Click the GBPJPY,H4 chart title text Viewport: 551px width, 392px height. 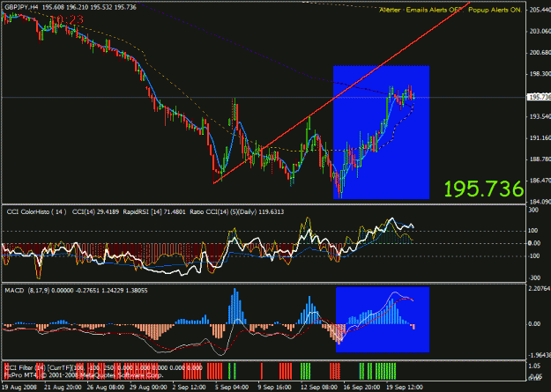[21, 7]
